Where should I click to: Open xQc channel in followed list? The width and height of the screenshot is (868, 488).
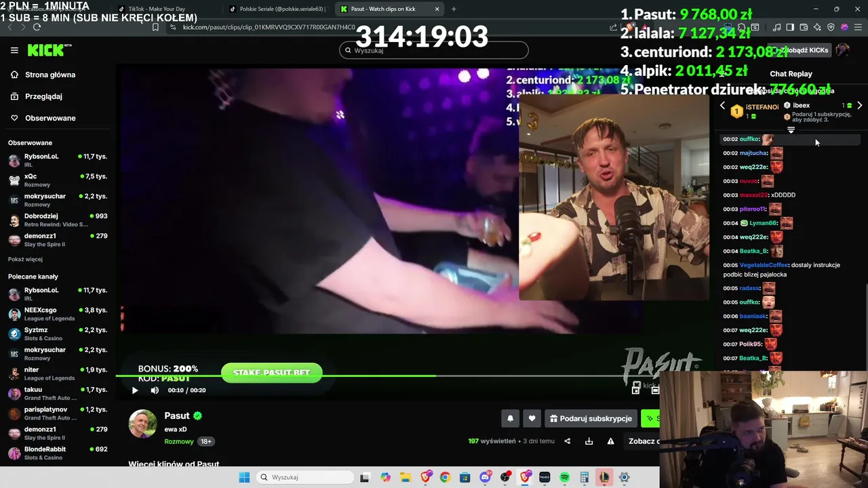(58, 180)
